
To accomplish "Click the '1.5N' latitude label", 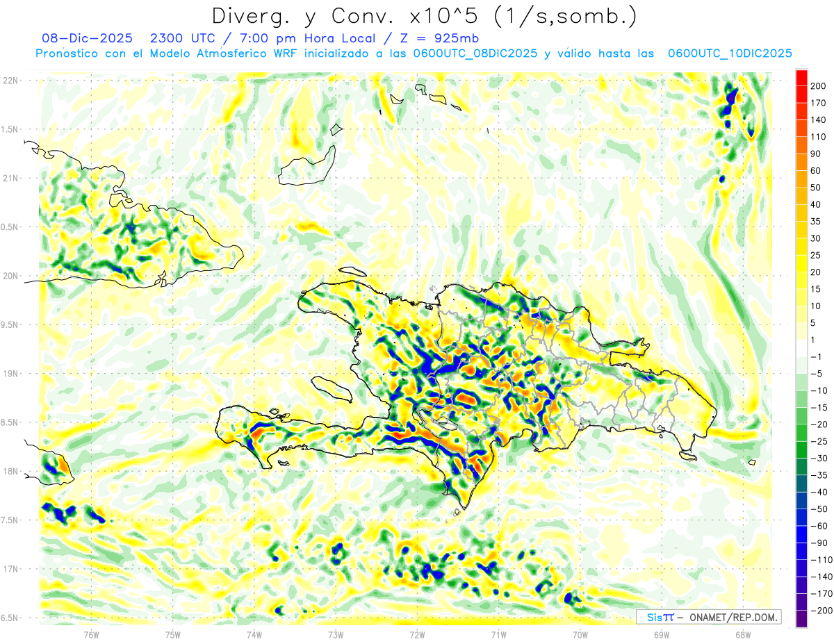I will (x=9, y=129).
